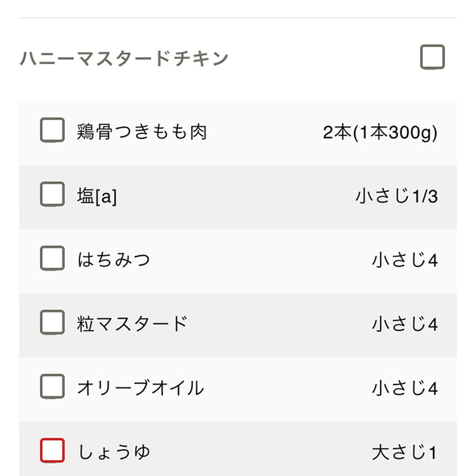The width and height of the screenshot is (476, 476).
Task: Check the 塩[a] ingredient box
Action: pos(52,194)
